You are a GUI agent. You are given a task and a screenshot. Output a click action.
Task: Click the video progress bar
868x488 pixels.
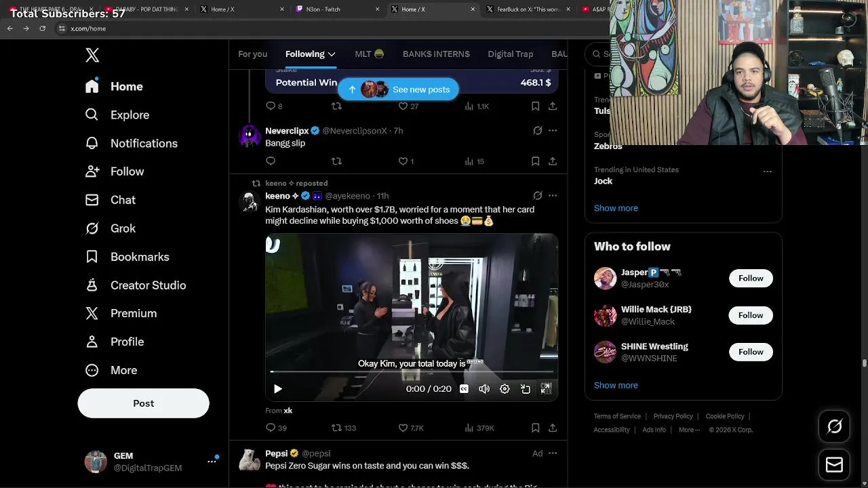pyautogui.click(x=412, y=371)
